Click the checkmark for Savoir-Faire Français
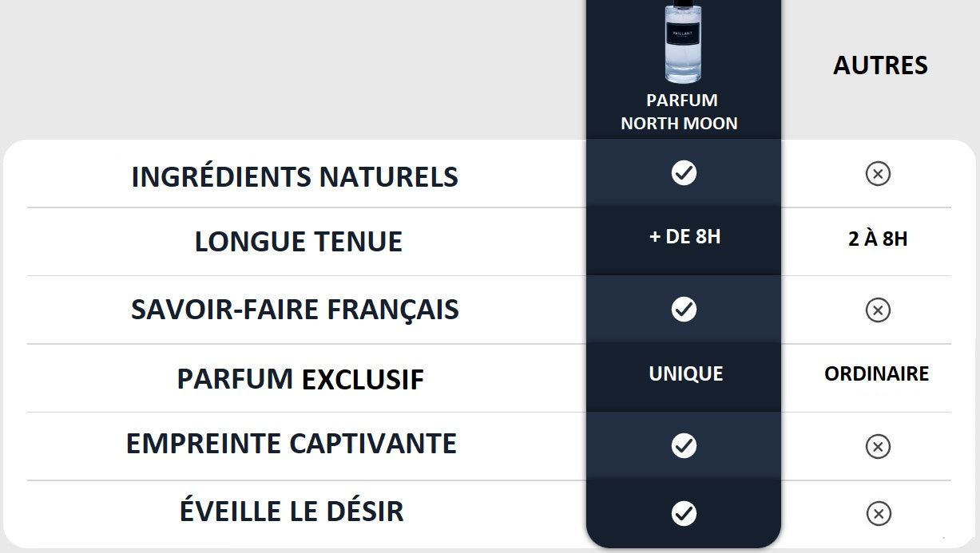 click(684, 309)
